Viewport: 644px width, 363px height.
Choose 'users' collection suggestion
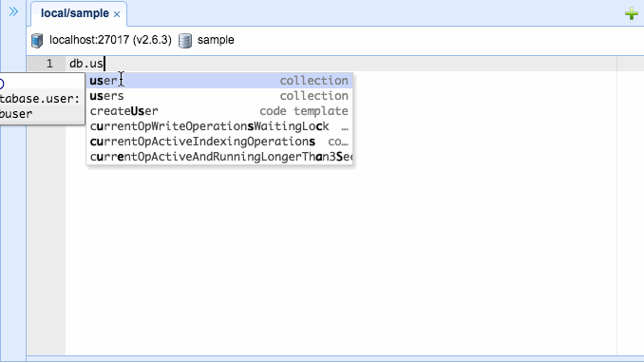pos(219,96)
